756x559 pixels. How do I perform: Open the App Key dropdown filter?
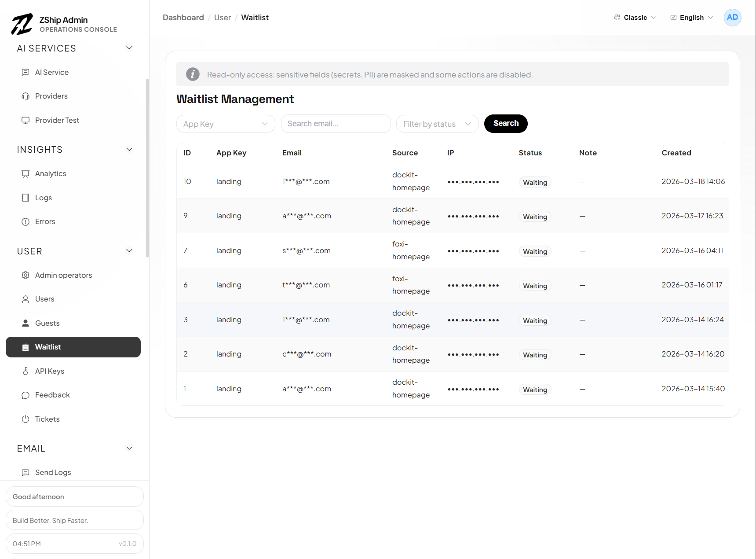click(x=226, y=124)
